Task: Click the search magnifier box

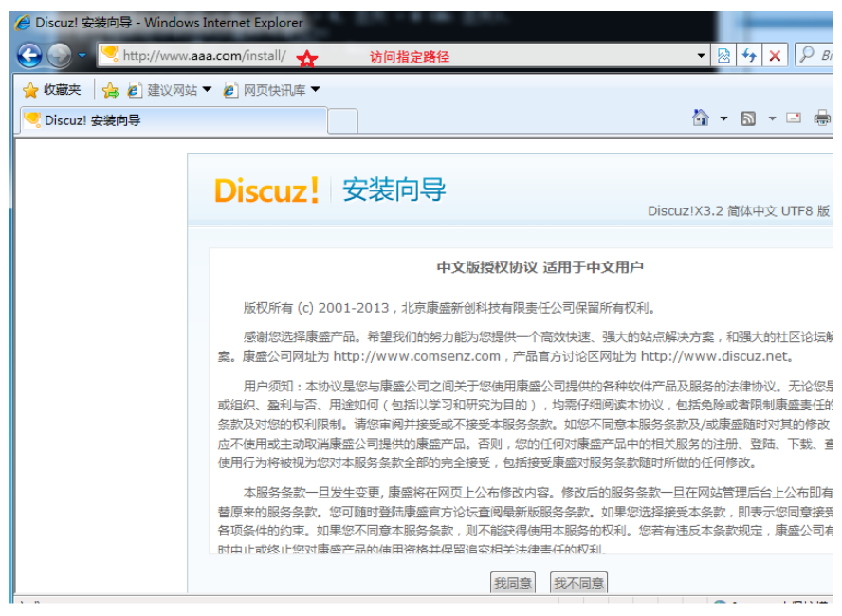Action: [814, 55]
